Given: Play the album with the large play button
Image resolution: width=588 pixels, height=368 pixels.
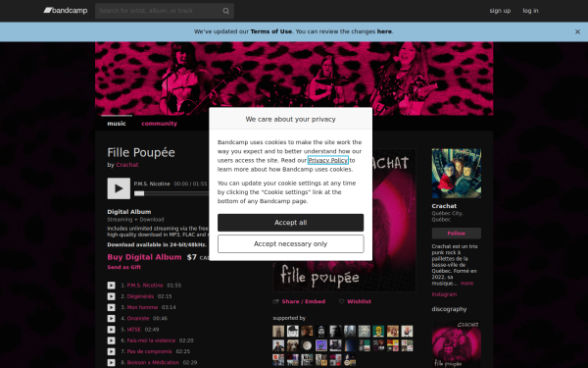Looking at the screenshot, I should (x=119, y=188).
